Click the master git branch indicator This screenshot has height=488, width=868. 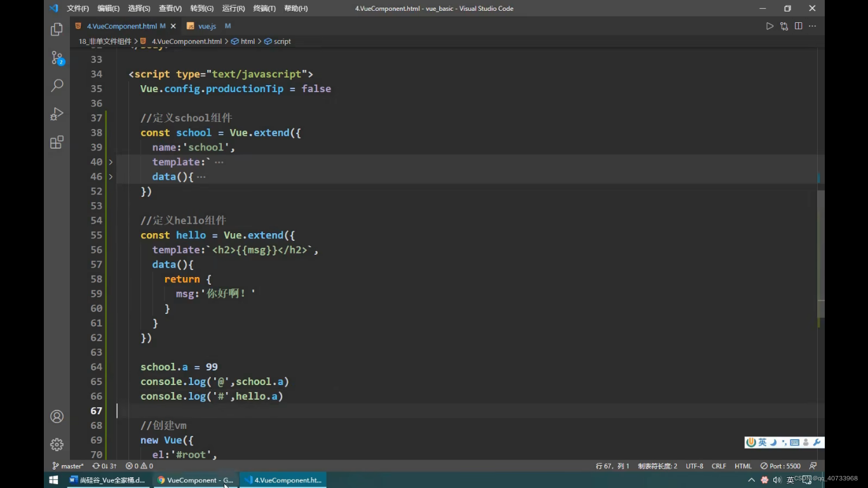click(68, 466)
